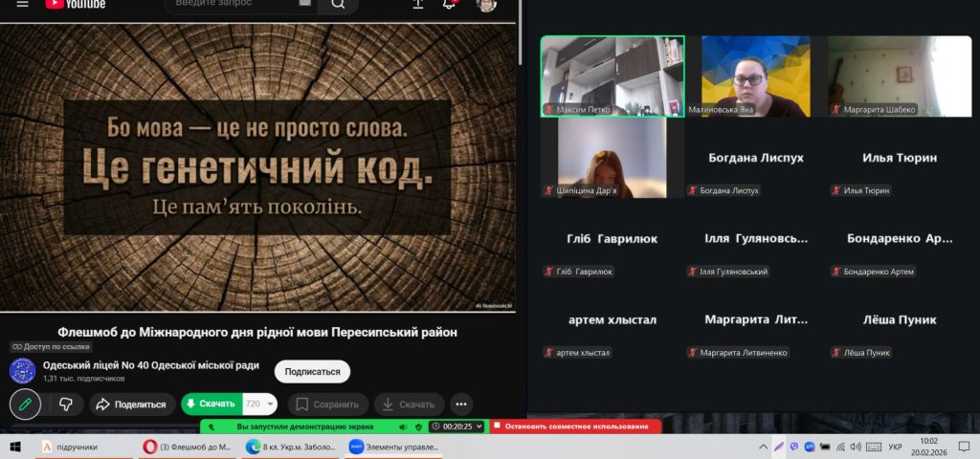980x459 pixels.
Task: Click the YouTube upload arrow icon
Action: point(418,5)
